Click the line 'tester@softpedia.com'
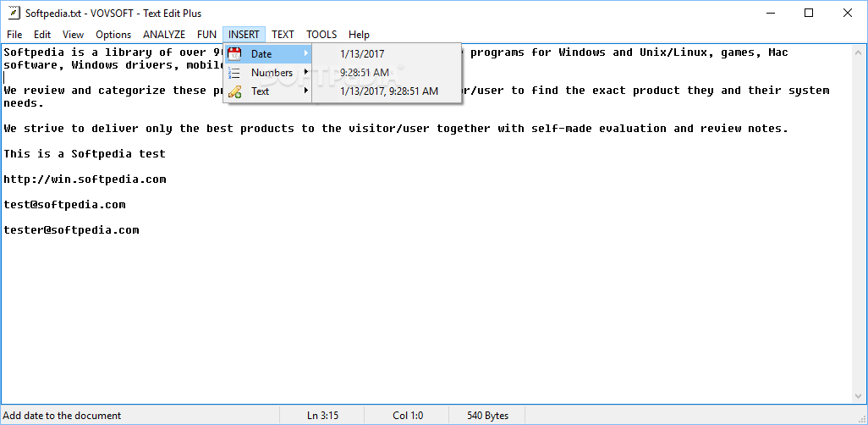Viewport: 868px width, 425px height. [x=71, y=230]
